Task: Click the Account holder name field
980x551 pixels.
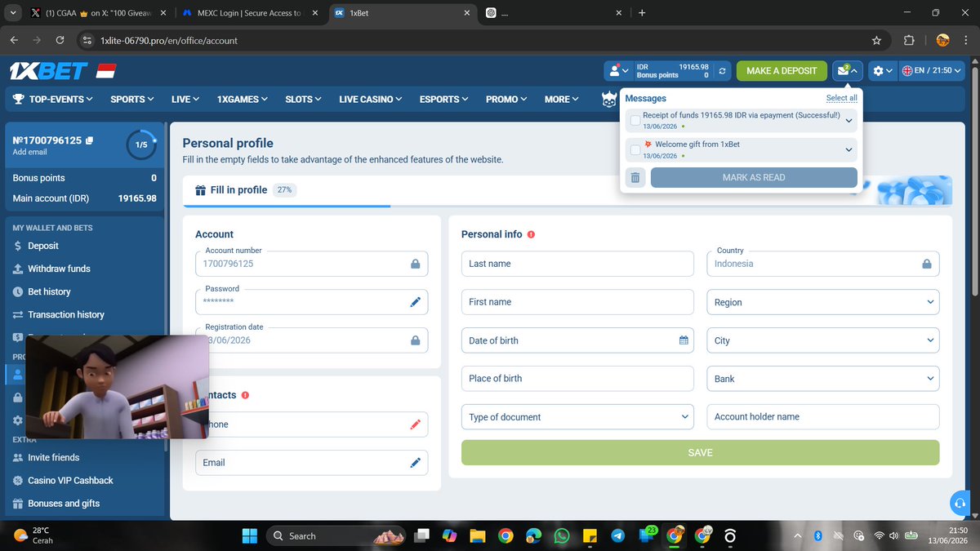Action: (822, 417)
